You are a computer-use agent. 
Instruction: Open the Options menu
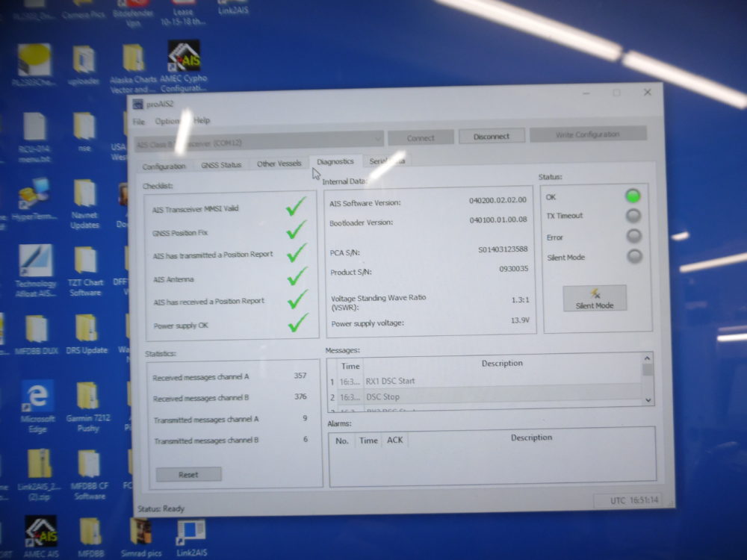tap(168, 120)
